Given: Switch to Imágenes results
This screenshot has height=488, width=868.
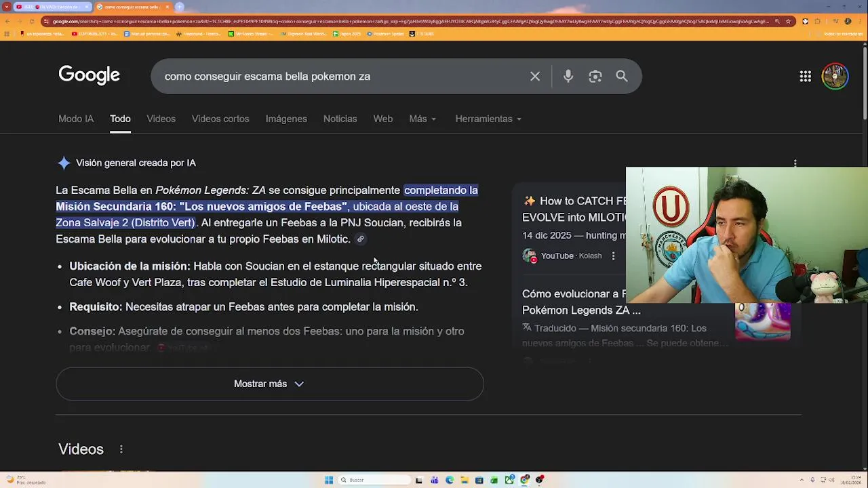Looking at the screenshot, I should [x=286, y=119].
